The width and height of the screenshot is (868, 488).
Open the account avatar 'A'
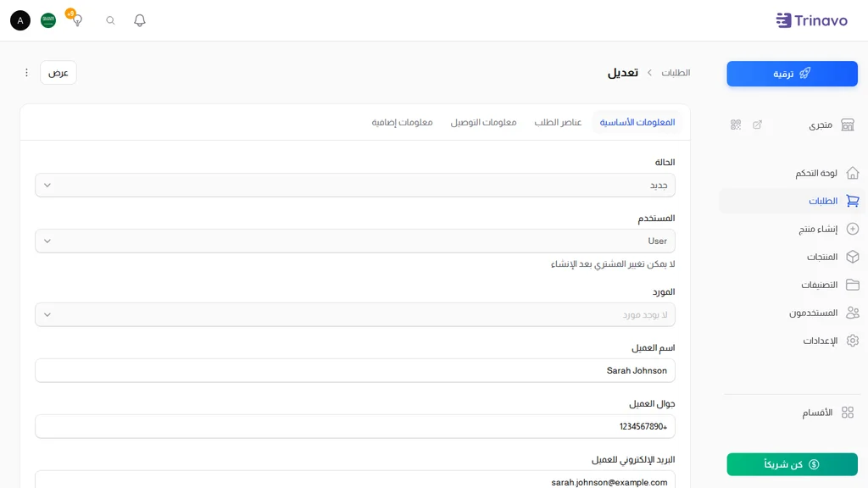point(20,20)
